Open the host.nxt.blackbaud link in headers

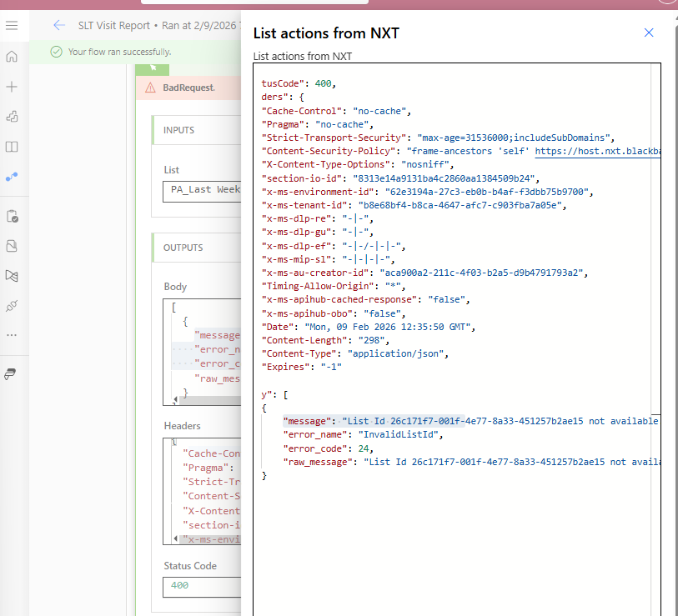pyautogui.click(x=598, y=152)
